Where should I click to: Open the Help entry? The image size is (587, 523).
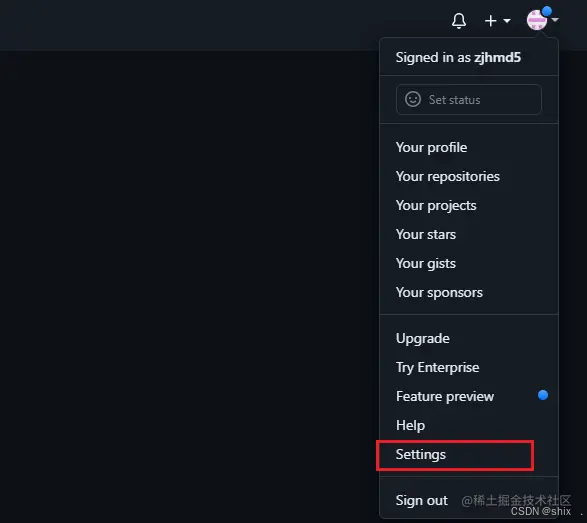410,425
